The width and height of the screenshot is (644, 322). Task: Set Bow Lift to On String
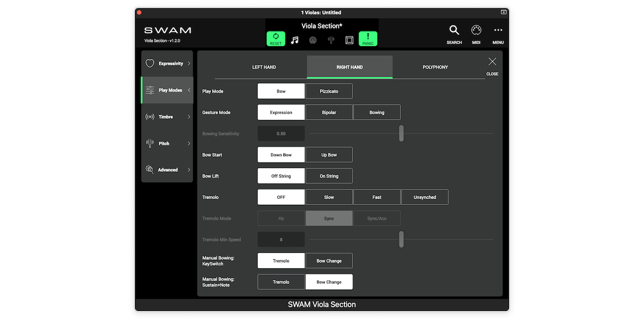tap(329, 176)
